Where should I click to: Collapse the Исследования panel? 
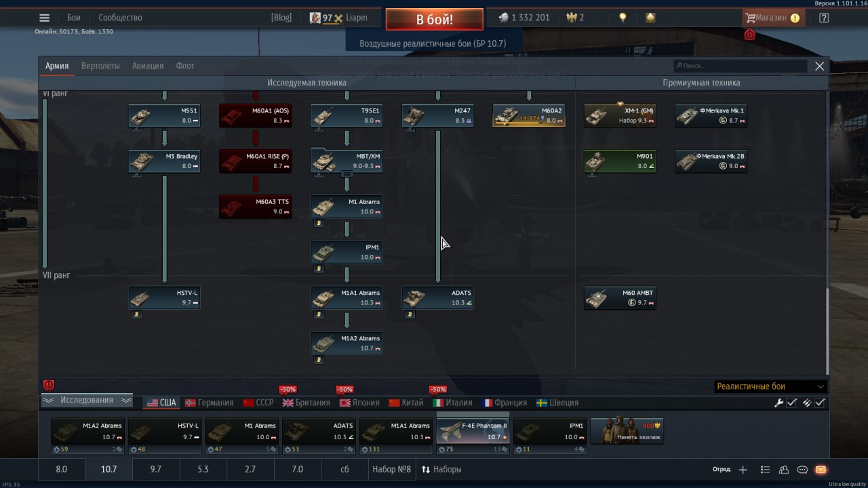[87, 401]
